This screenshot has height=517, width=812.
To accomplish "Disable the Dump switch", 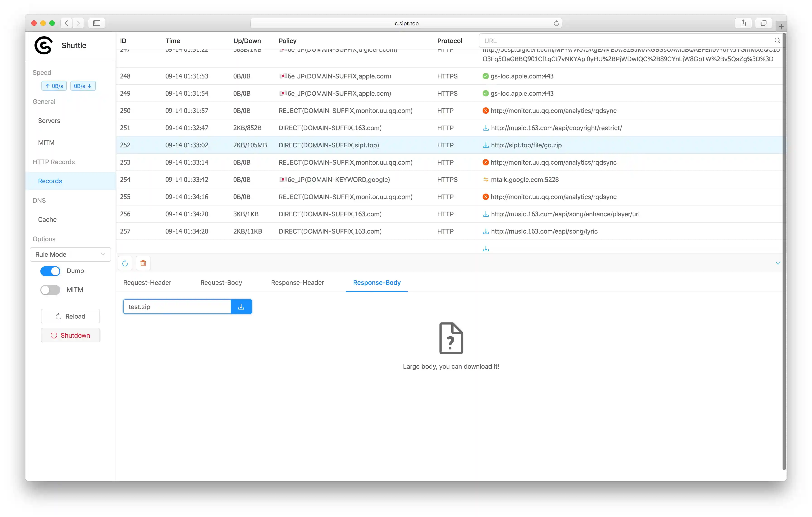I will [x=50, y=271].
